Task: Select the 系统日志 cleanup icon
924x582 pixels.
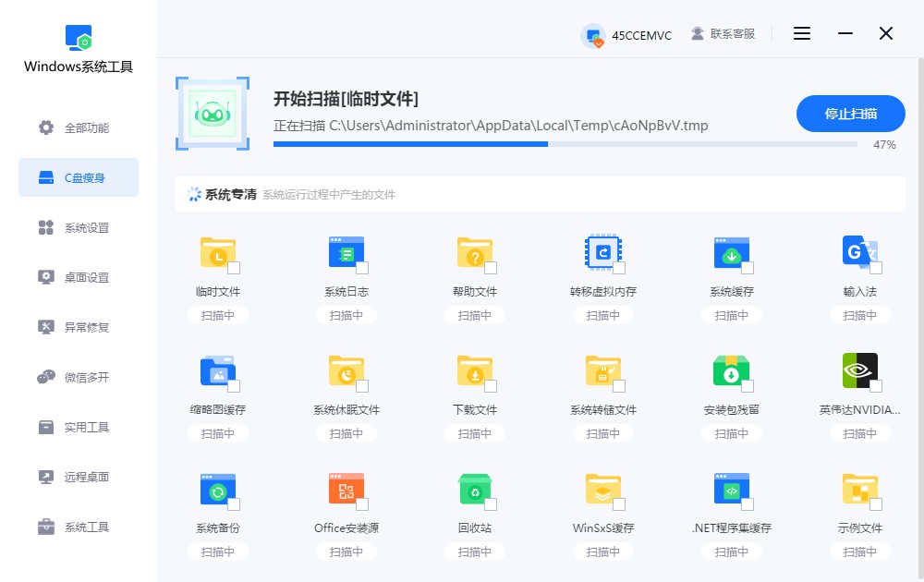Action: point(346,254)
